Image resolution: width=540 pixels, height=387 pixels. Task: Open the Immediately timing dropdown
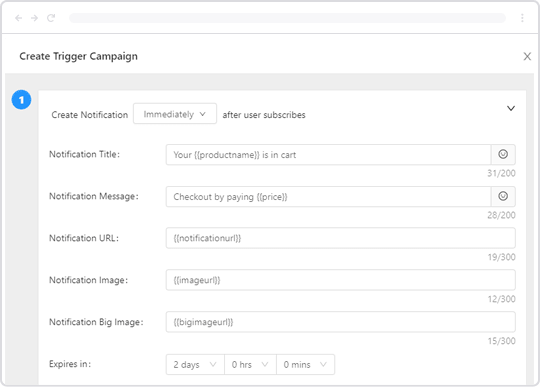(x=175, y=114)
